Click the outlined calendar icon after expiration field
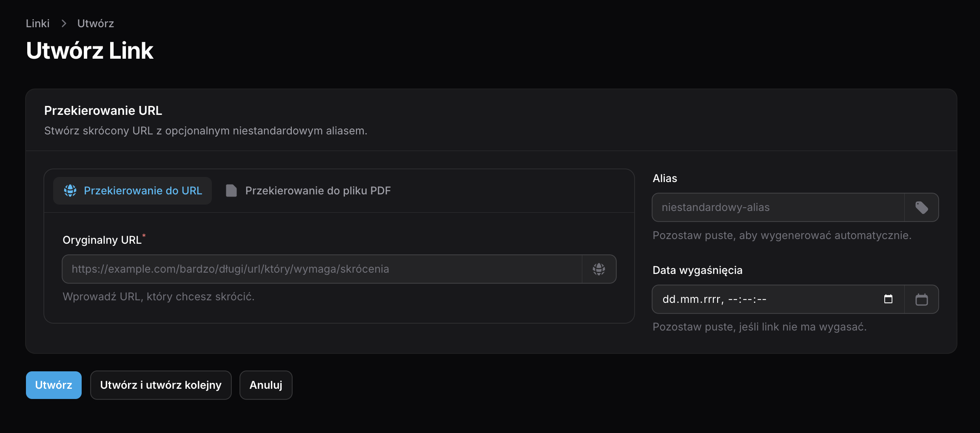The height and width of the screenshot is (433, 980). pos(921,299)
